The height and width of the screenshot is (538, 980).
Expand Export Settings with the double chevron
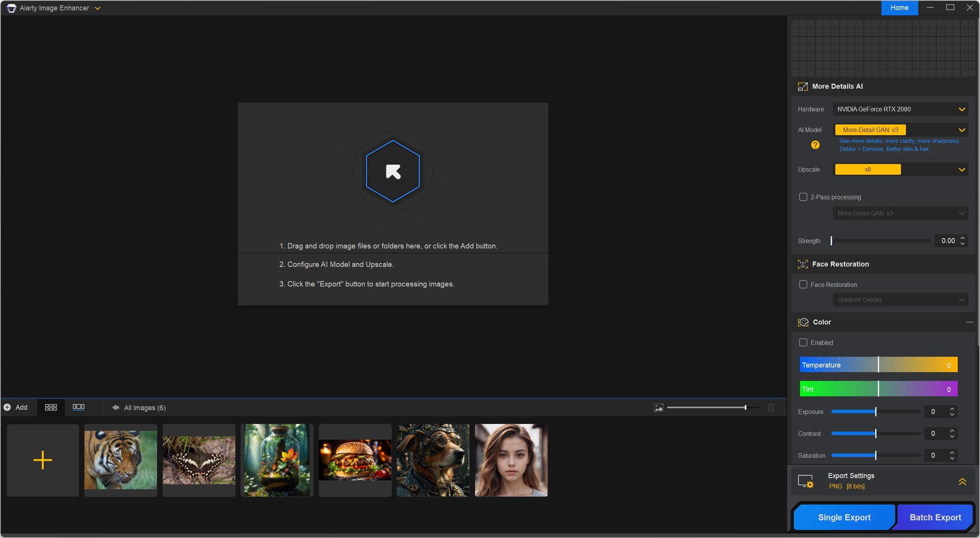pos(962,481)
